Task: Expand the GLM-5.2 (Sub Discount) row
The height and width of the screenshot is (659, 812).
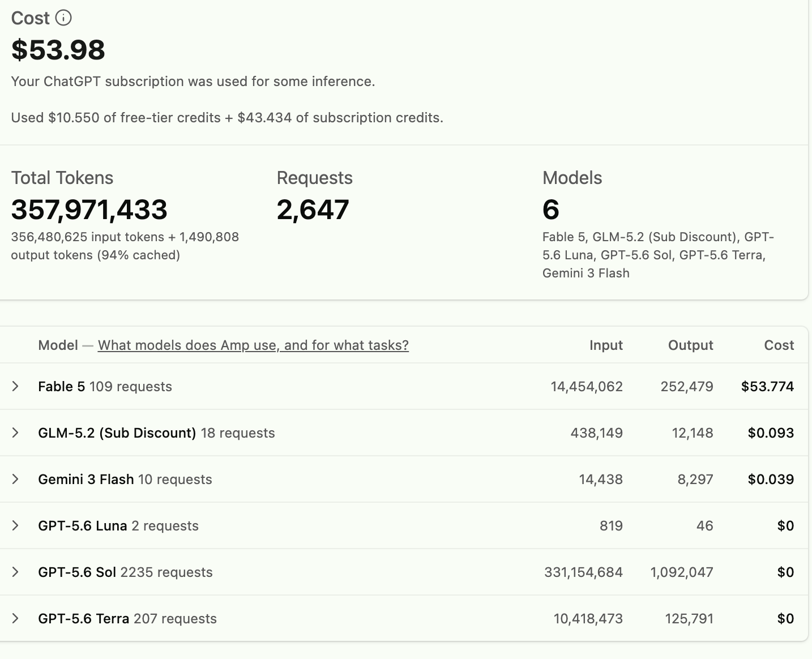Action: coord(15,433)
